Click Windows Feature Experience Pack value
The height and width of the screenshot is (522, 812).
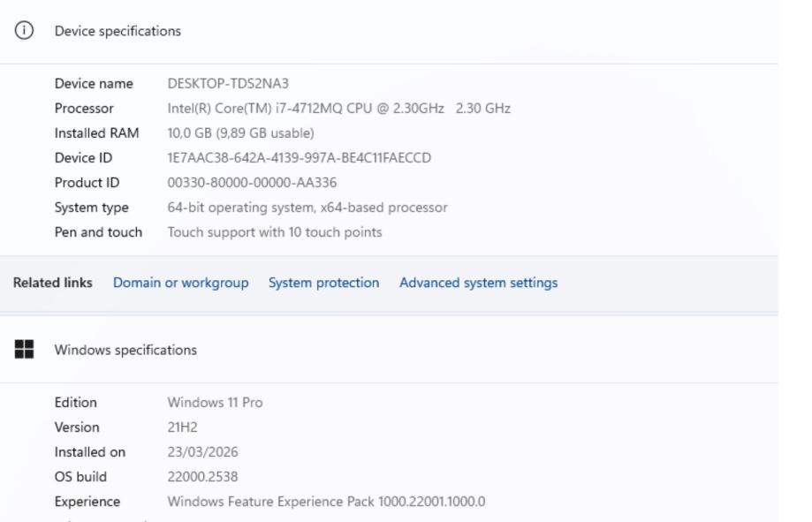[326, 502]
